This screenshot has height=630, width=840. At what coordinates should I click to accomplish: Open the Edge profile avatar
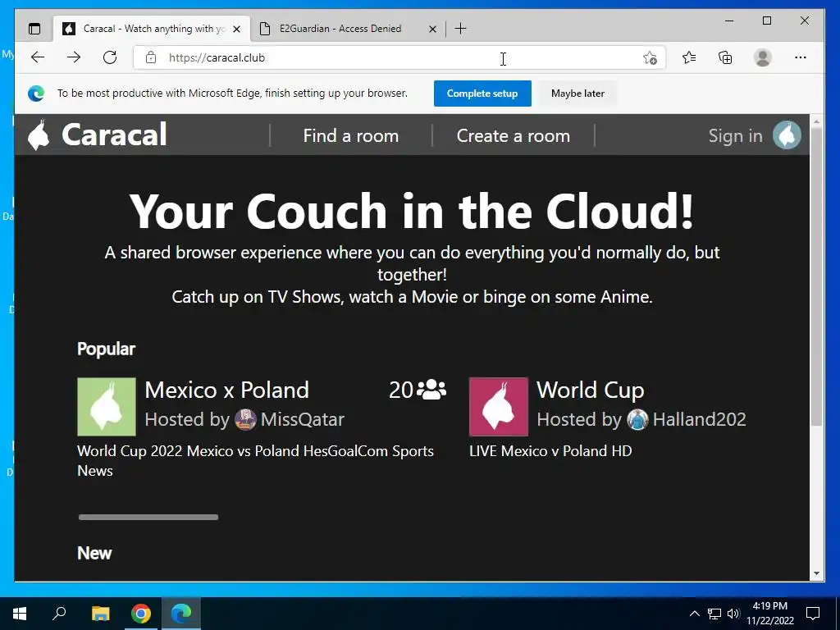(x=762, y=57)
